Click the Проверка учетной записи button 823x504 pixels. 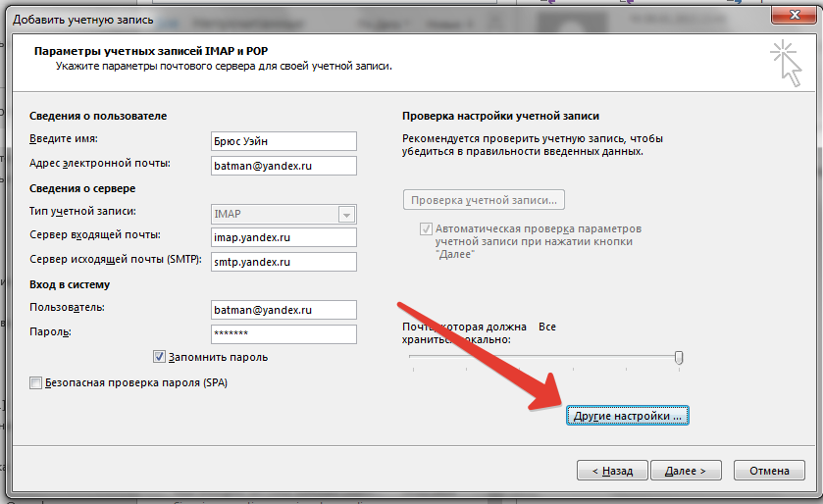tap(484, 200)
